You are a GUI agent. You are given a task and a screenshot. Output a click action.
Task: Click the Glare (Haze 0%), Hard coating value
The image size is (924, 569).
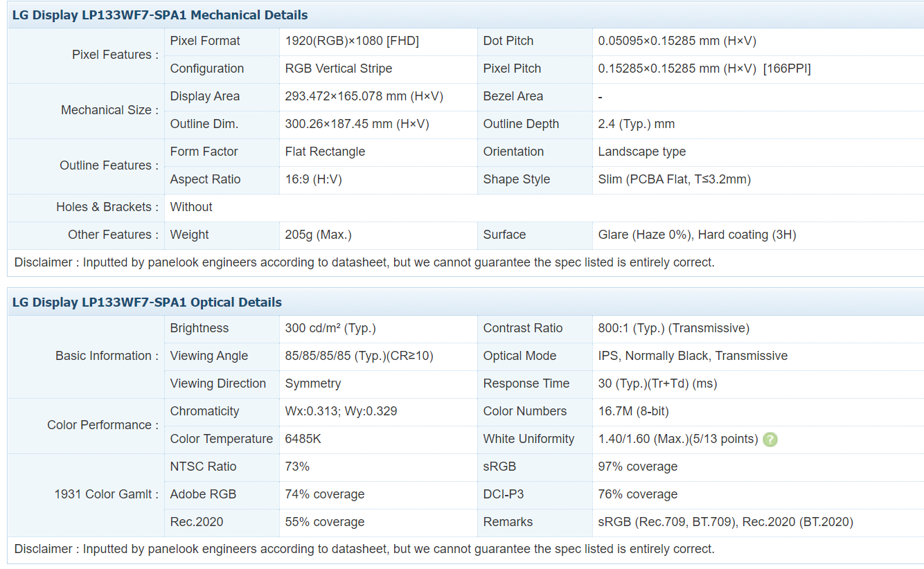tap(697, 235)
